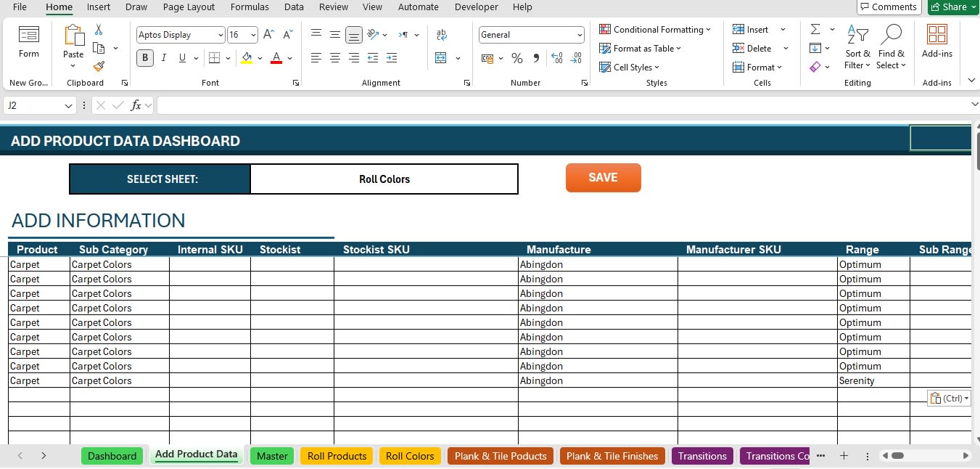Copy selection with the Copy icon
This screenshot has height=469, width=980.
point(99,48)
